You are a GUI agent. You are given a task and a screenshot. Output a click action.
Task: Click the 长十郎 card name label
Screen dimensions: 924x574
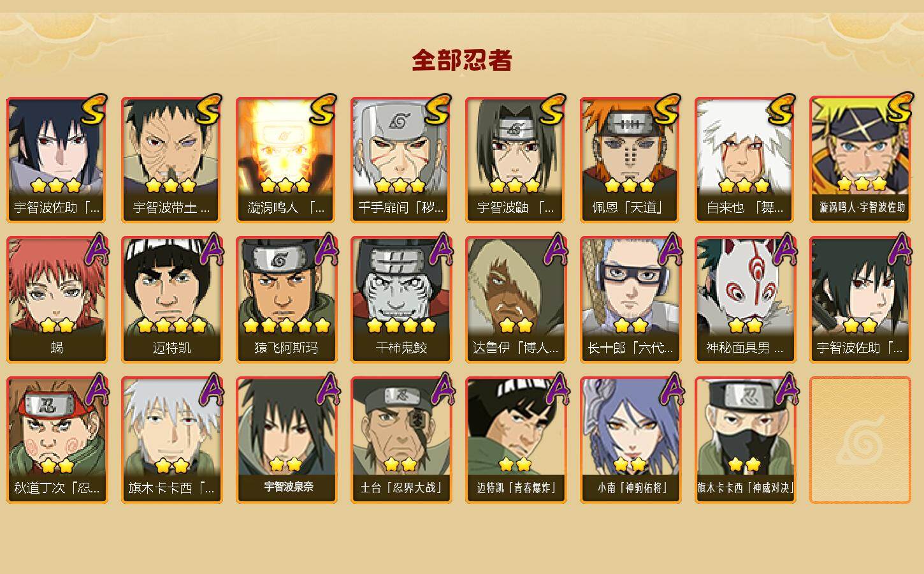(630, 348)
